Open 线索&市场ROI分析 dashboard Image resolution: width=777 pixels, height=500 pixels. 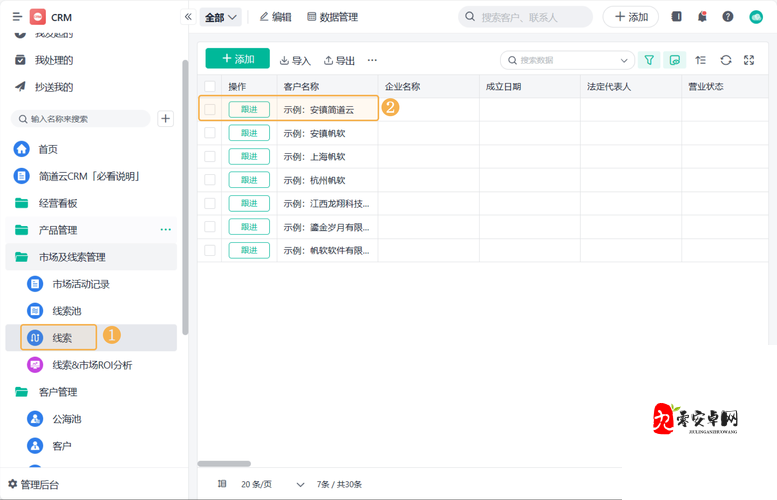tap(92, 365)
